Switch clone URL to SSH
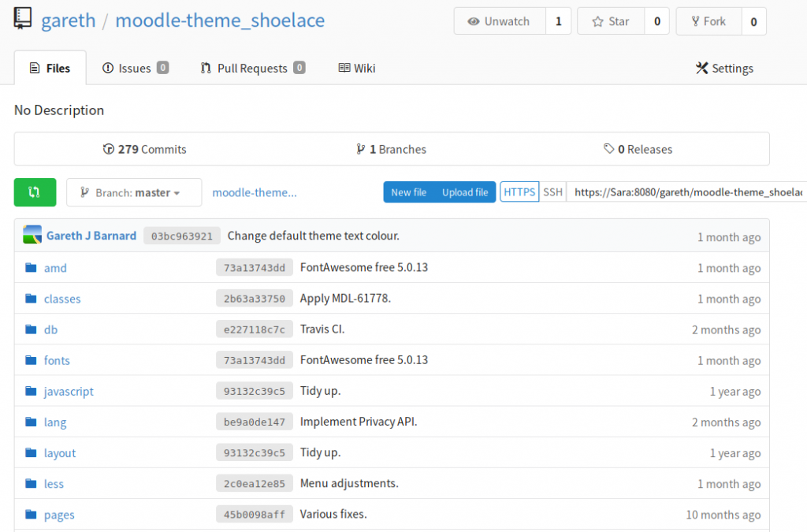Screen dimensions: 807x532 [x=552, y=192]
